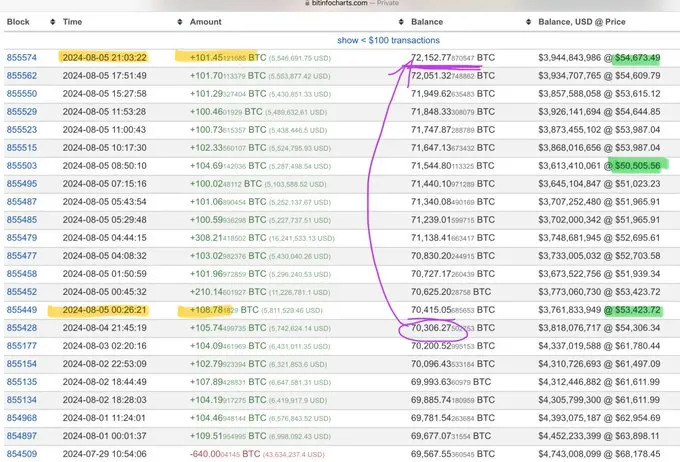Open block 855135 link
680x462 pixels.
pyautogui.click(x=22, y=382)
